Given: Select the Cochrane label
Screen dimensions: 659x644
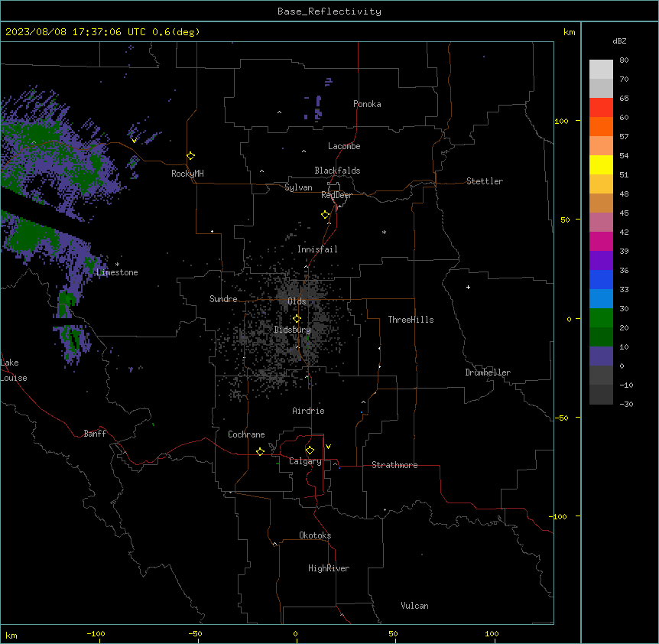Looking at the screenshot, I should point(246,434).
